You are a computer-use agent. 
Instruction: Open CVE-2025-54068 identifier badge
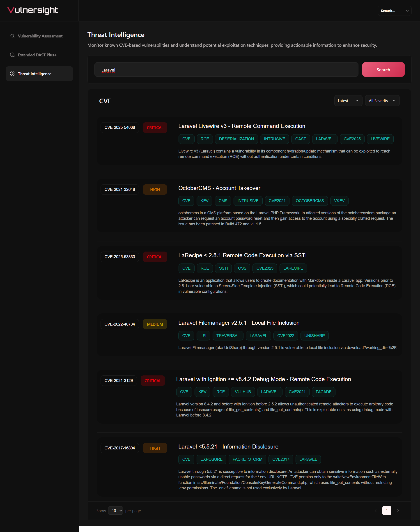pos(119,127)
